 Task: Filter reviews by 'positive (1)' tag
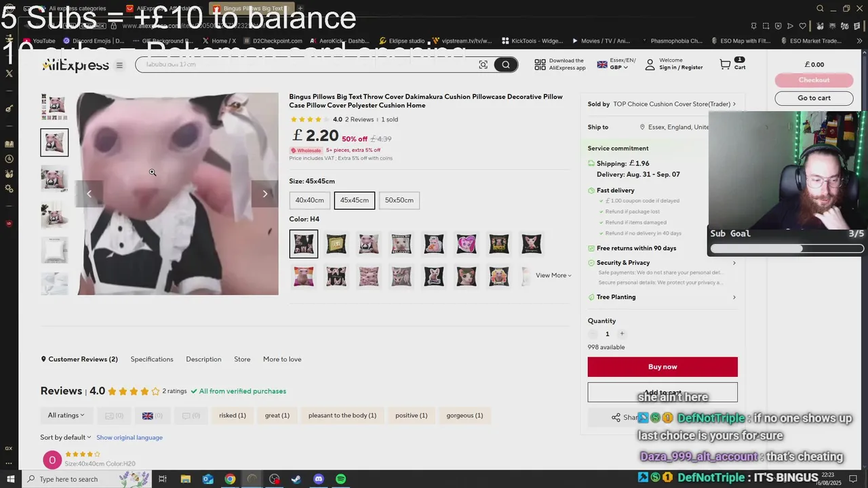412,415
